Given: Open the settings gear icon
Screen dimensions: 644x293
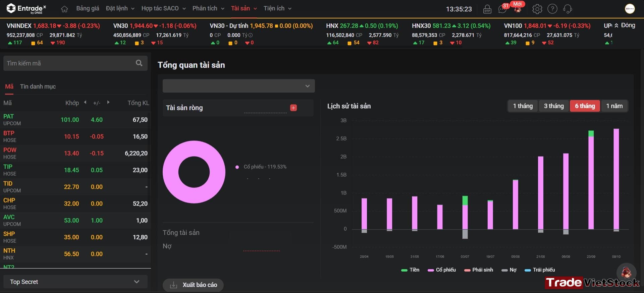Looking at the screenshot, I should 537,9.
